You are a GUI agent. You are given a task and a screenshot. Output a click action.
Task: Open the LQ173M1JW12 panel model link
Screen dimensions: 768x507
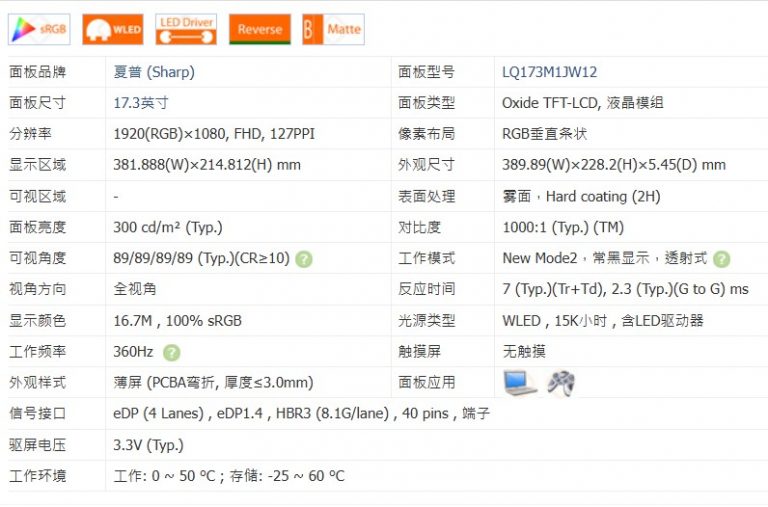549,72
